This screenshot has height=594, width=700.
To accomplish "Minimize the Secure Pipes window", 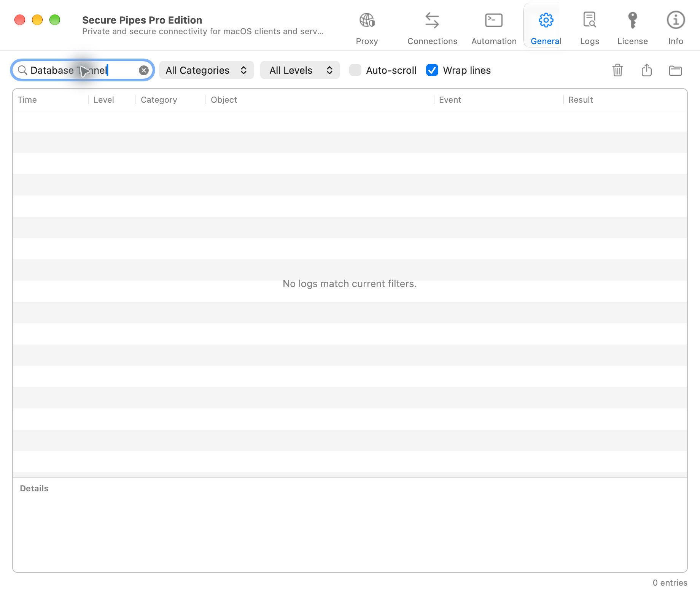I will (x=37, y=20).
